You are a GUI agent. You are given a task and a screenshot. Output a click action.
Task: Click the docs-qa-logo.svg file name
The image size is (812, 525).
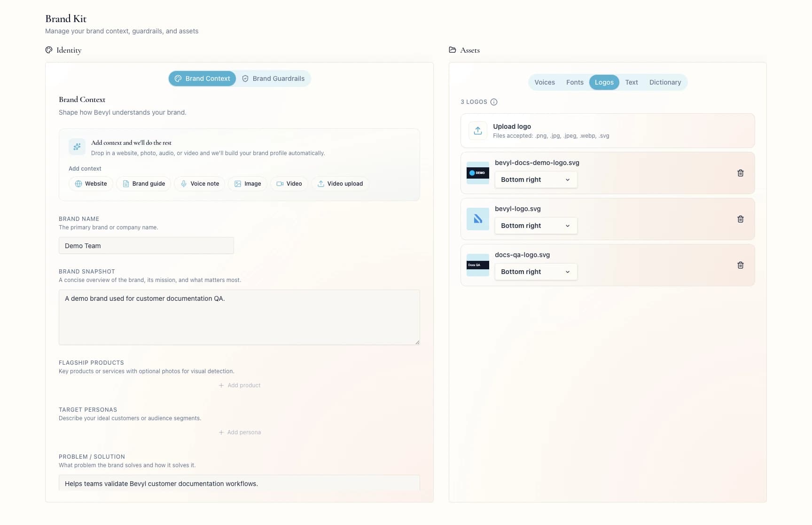pos(522,255)
